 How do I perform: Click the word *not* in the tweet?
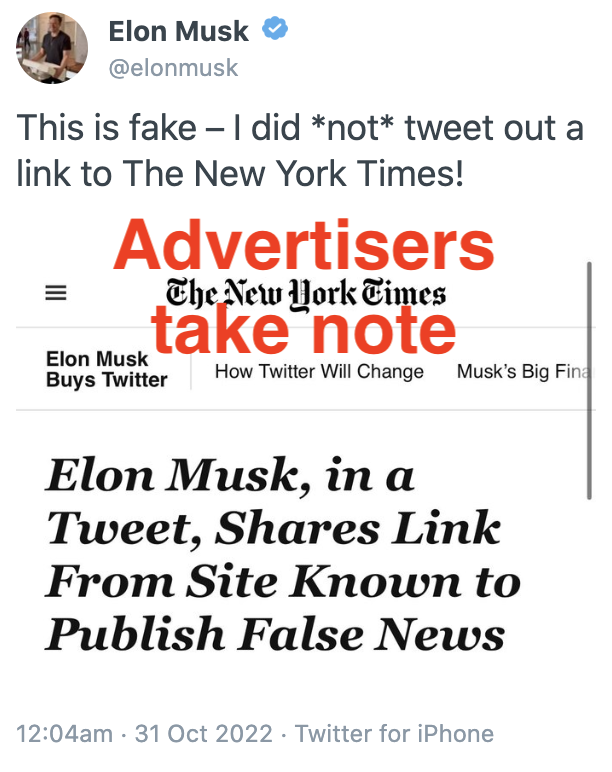pos(353,128)
